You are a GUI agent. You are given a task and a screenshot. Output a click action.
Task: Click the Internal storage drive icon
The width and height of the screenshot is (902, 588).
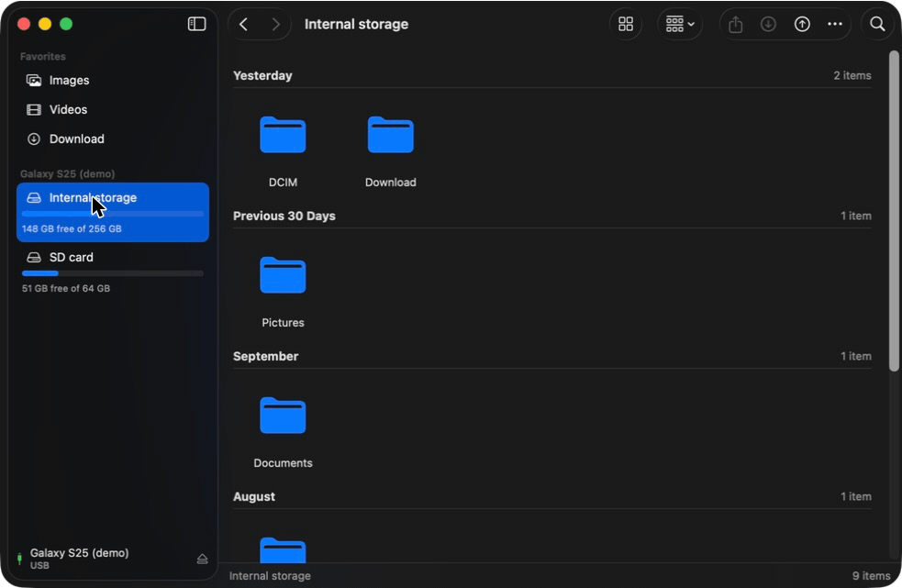click(34, 198)
